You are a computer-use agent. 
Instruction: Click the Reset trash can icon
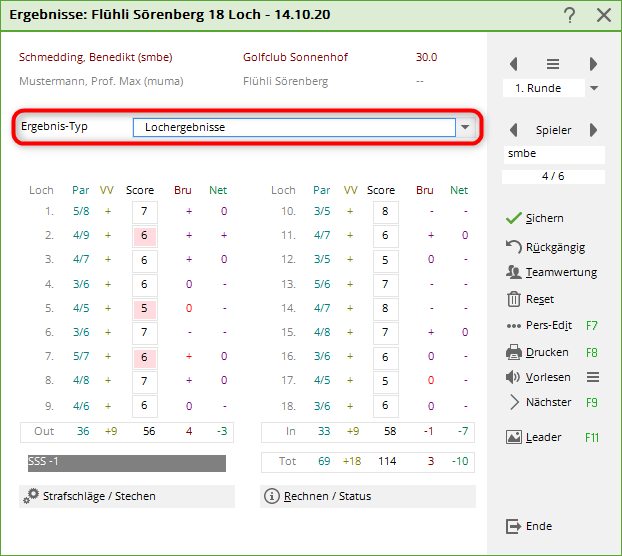pos(514,299)
